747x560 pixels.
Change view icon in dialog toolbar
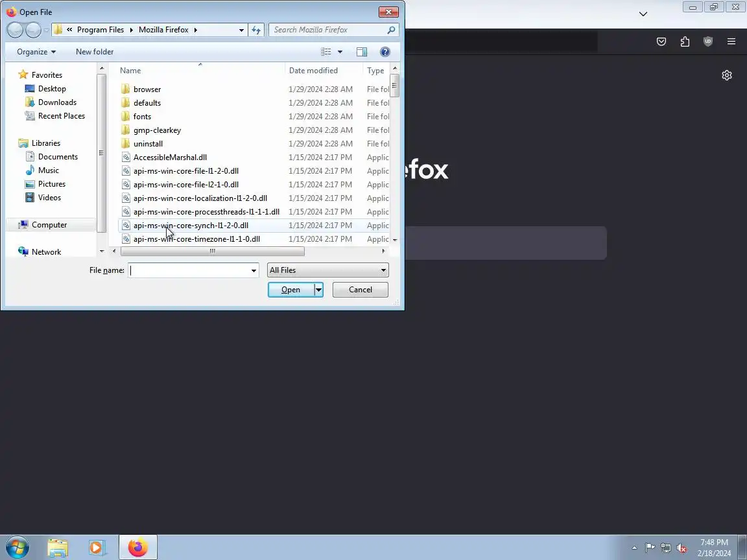tap(326, 51)
